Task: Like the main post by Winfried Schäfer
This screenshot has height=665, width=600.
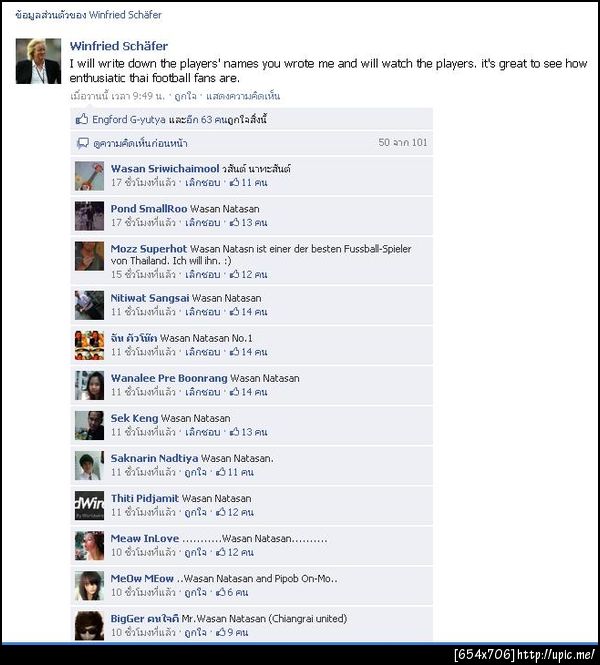Action: click(186, 96)
